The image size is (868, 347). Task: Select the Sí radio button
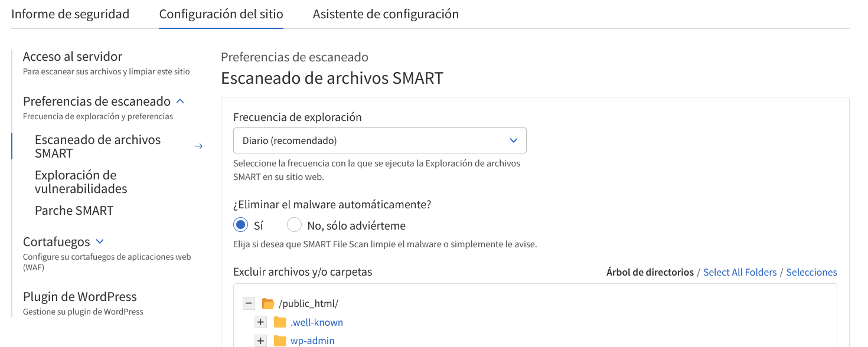[x=240, y=225]
